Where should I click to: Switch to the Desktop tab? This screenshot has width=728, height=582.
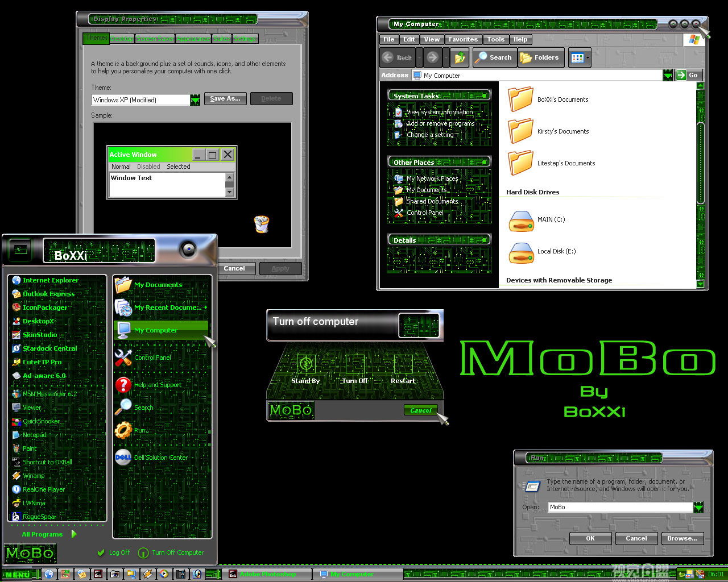point(122,39)
